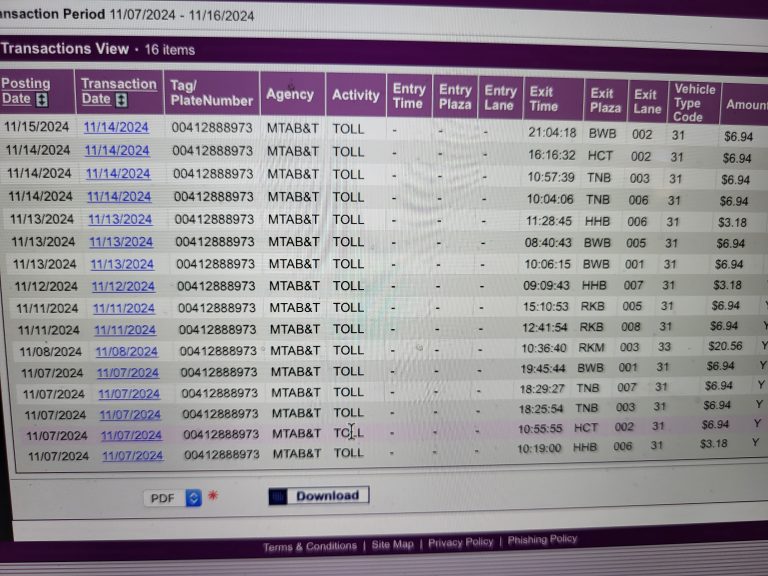Open the 11/14/2024 transaction posted 11/15/2024

[x=116, y=127]
